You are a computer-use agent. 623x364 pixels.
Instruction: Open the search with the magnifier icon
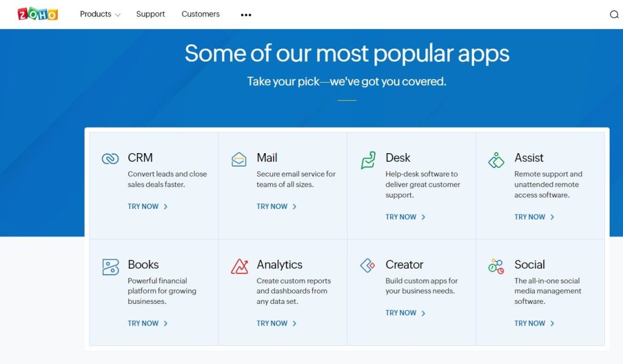pyautogui.click(x=614, y=14)
